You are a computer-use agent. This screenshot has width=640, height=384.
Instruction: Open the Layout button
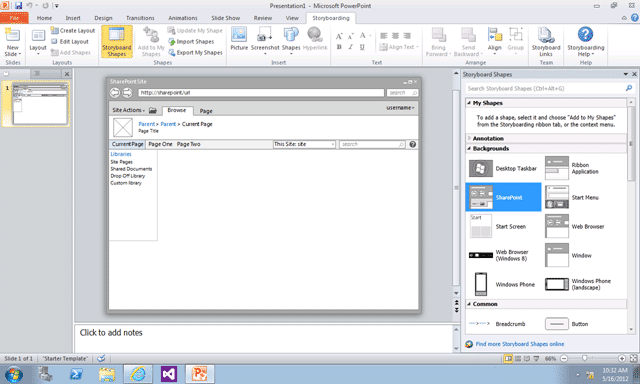click(38, 42)
